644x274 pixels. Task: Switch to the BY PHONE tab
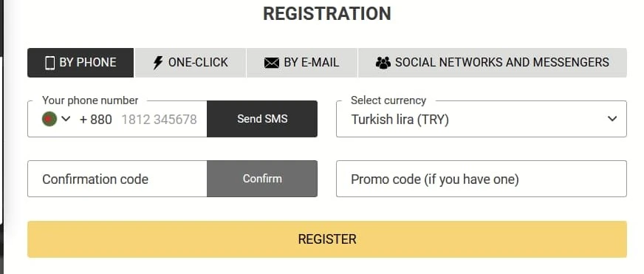tap(80, 63)
